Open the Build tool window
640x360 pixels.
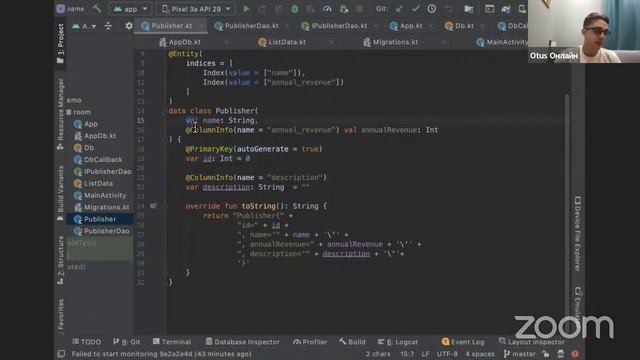(x=352, y=342)
